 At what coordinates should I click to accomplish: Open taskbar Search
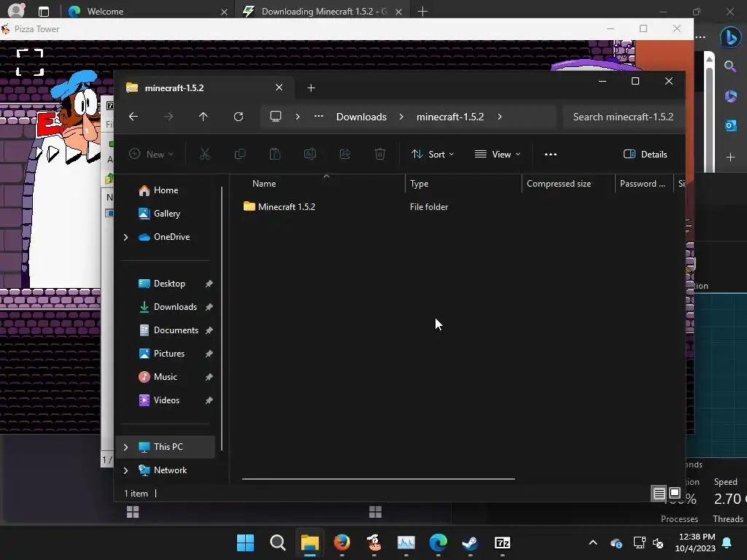(278, 542)
